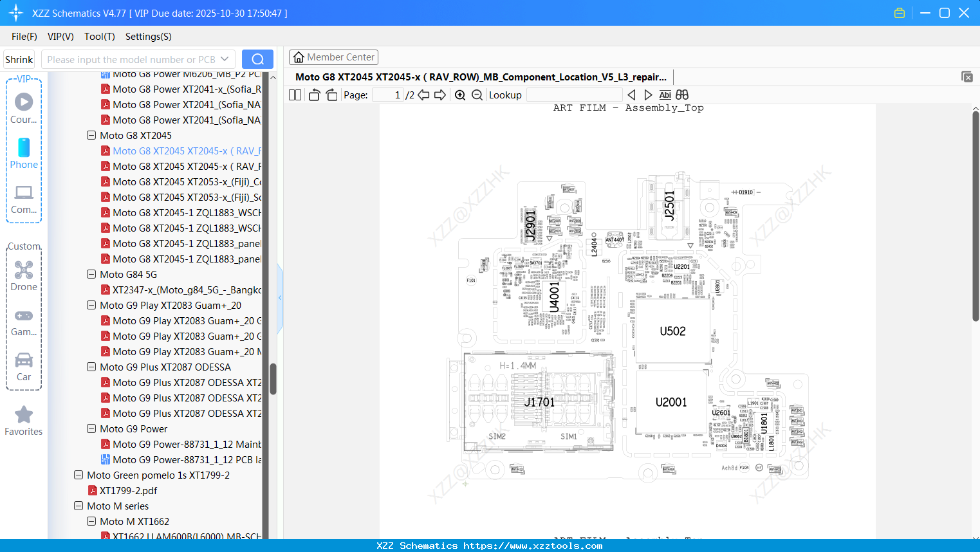
Task: Click the blue magnifier search button
Action: 257,59
